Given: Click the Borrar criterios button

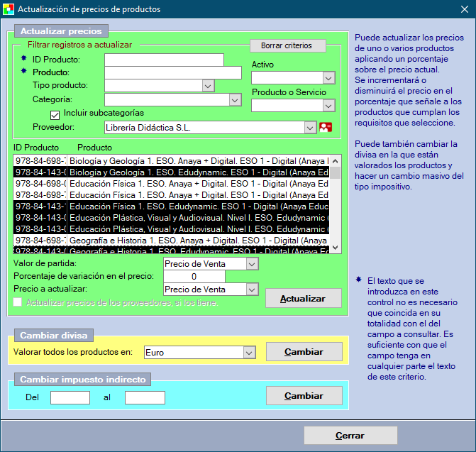Looking at the screenshot, I should (x=286, y=45).
